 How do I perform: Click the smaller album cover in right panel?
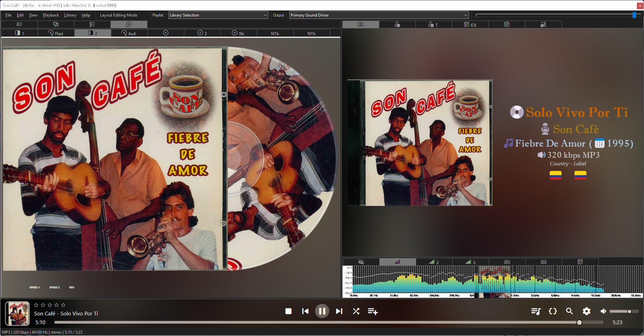(420, 143)
